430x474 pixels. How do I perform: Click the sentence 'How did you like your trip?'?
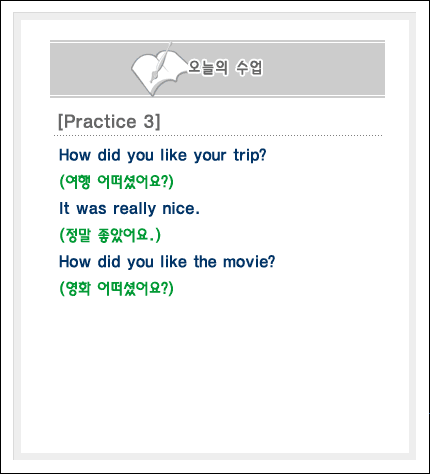coord(163,155)
